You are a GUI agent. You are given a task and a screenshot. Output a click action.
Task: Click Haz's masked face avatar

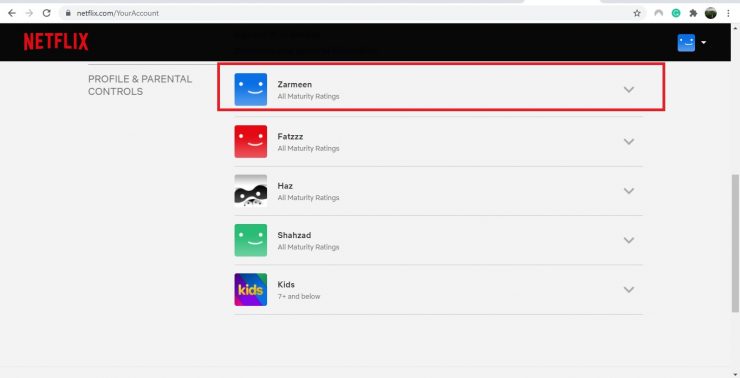[251, 191]
